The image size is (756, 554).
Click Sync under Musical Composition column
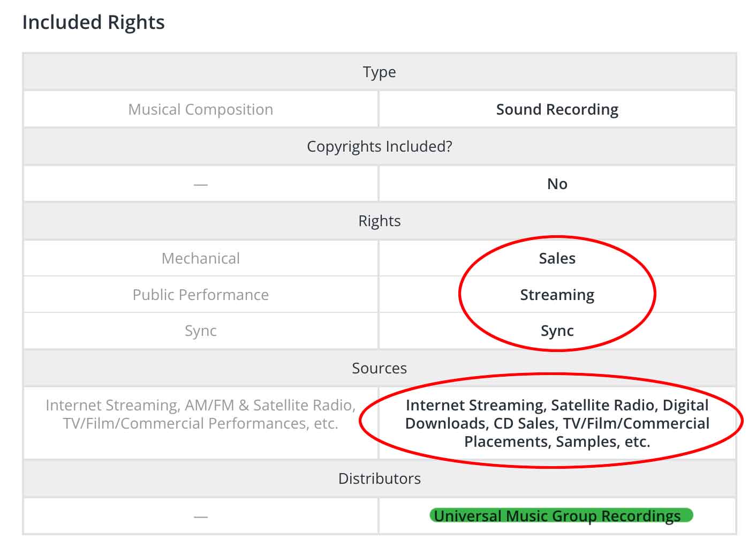click(201, 331)
